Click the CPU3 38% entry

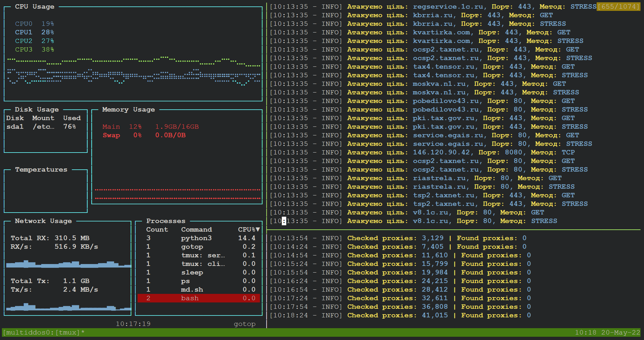coord(35,49)
